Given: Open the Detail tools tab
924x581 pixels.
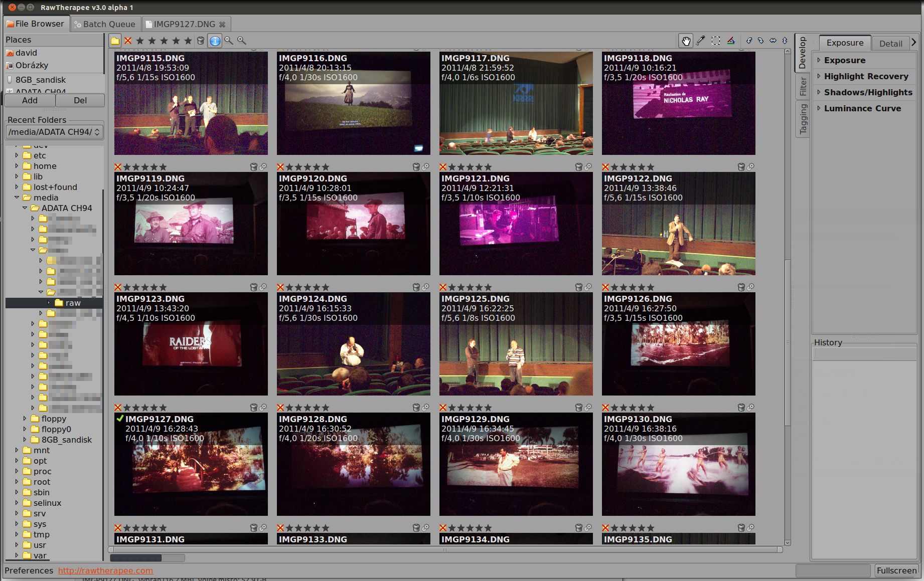Looking at the screenshot, I should [890, 44].
